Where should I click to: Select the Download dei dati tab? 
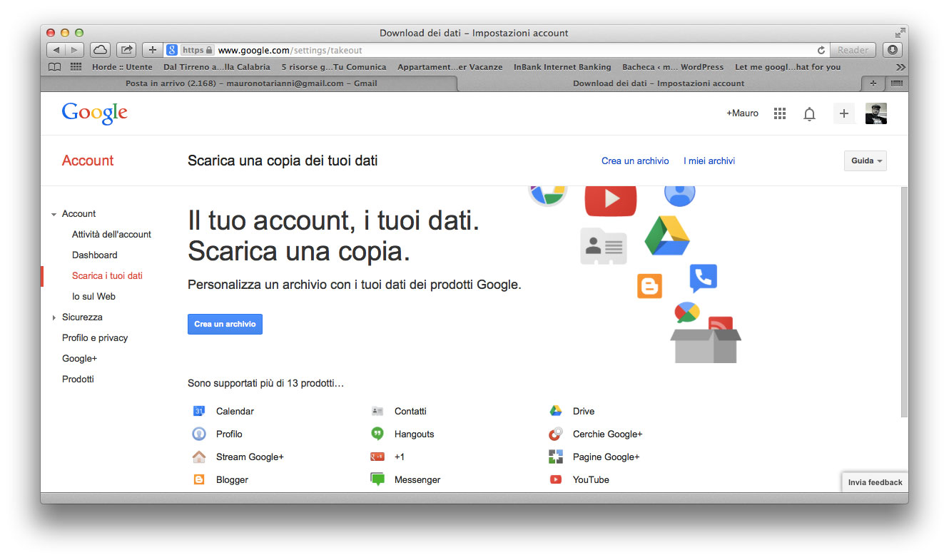tap(659, 83)
